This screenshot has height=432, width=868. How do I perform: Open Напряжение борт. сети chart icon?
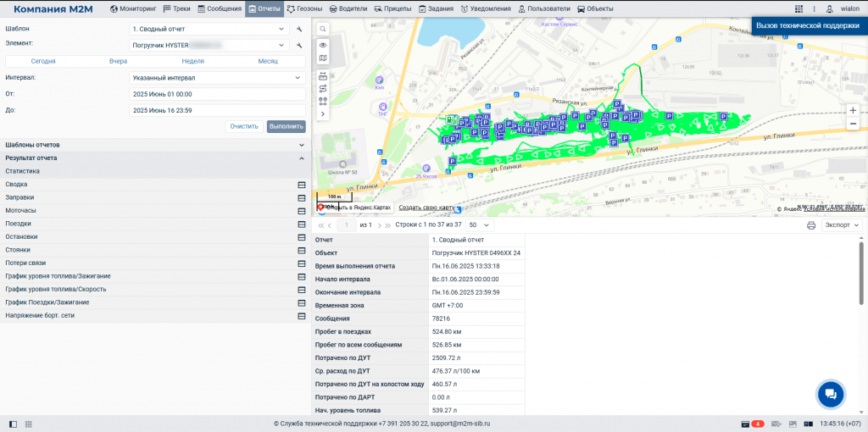pos(302,316)
